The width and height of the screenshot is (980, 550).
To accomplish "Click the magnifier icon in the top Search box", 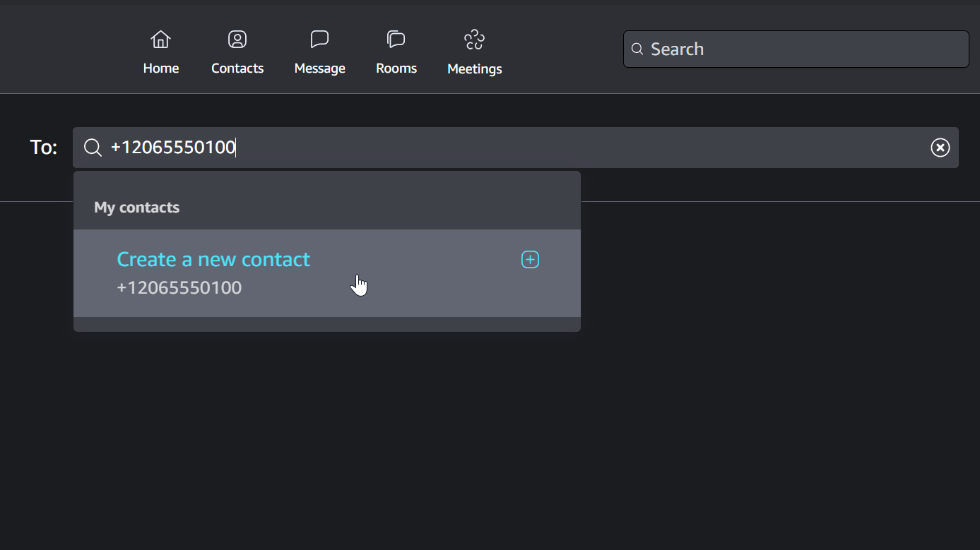I will 637,49.
